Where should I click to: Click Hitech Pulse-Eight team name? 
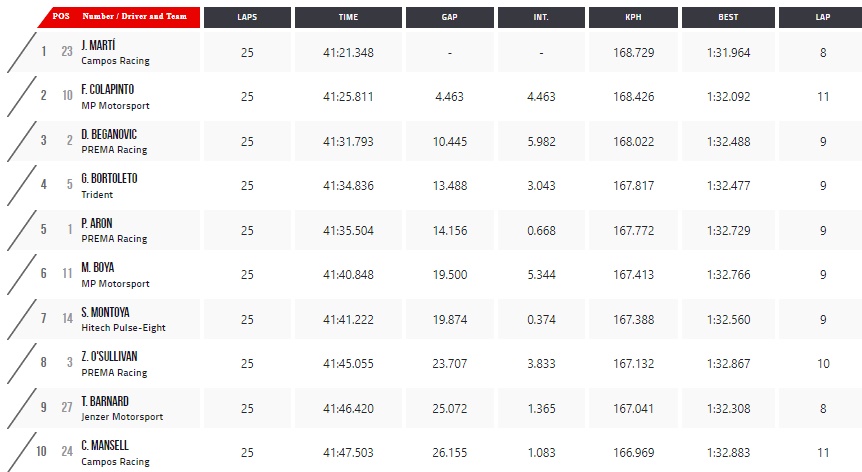point(123,327)
